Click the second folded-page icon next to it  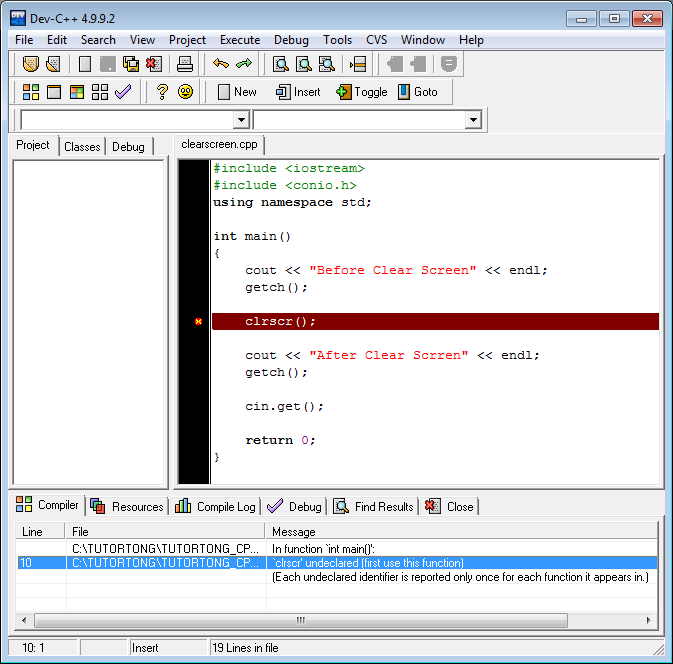54,64
